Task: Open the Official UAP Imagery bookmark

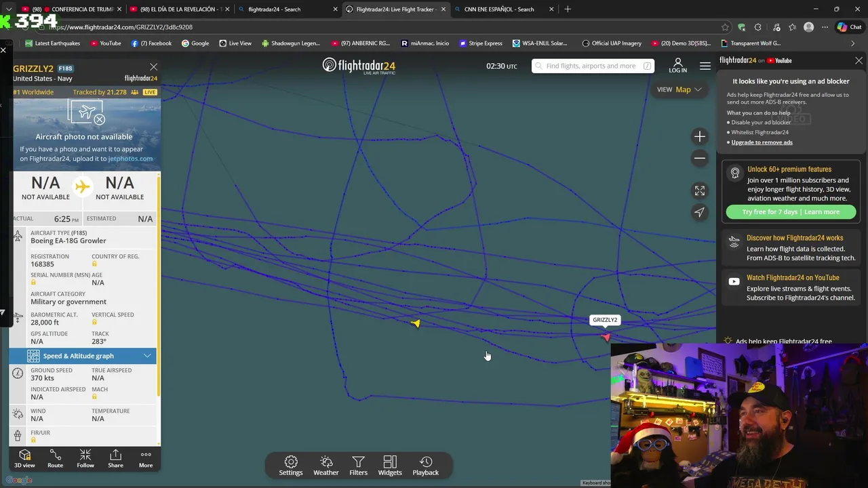Action: click(612, 43)
